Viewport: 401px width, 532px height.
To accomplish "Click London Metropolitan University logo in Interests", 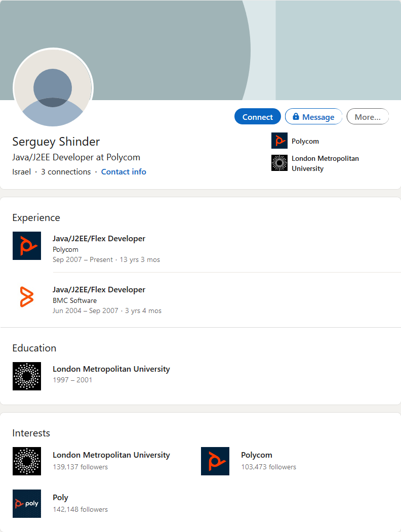I will (26, 461).
